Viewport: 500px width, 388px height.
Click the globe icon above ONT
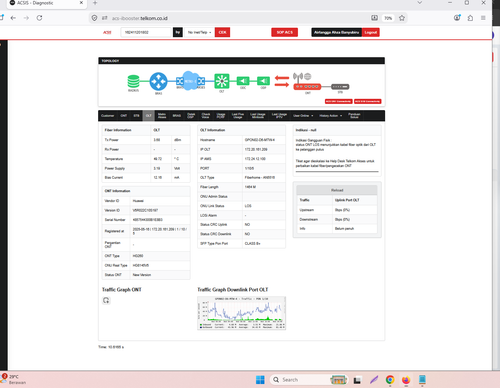click(x=308, y=76)
